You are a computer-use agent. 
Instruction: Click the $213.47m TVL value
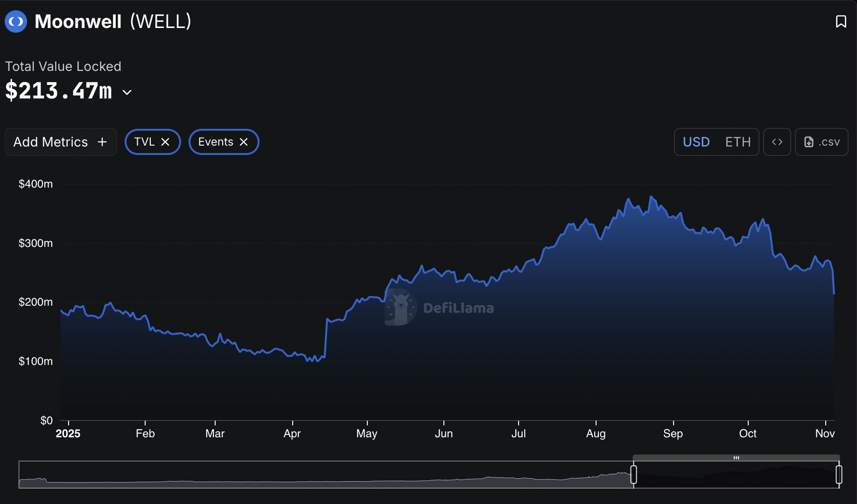[59, 91]
